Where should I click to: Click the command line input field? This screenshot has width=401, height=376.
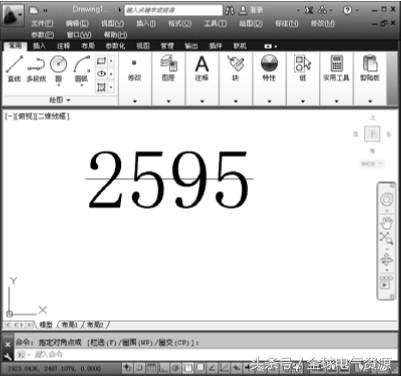[x=207, y=355]
